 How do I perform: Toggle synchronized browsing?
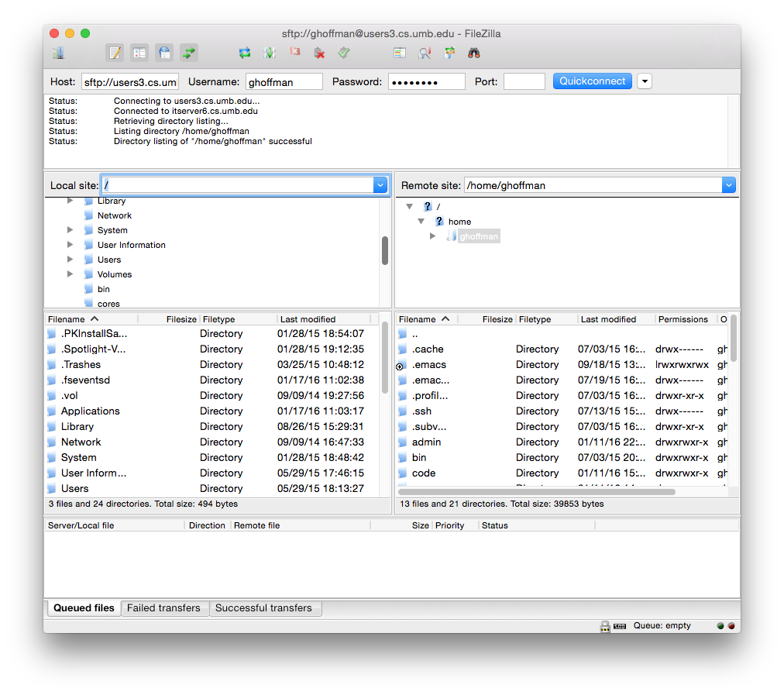[x=449, y=53]
